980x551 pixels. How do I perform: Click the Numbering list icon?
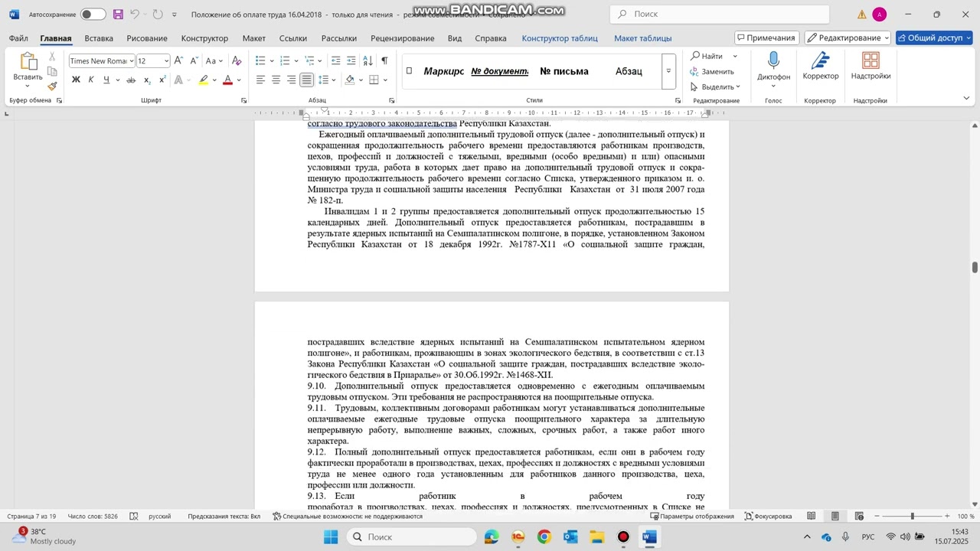pos(285,60)
